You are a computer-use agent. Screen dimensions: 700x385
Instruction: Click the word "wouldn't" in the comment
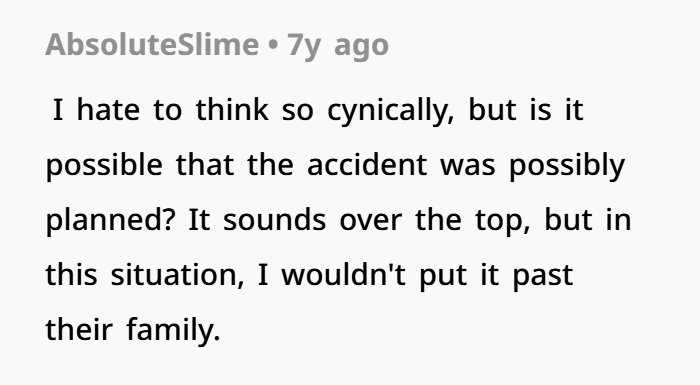(343, 275)
